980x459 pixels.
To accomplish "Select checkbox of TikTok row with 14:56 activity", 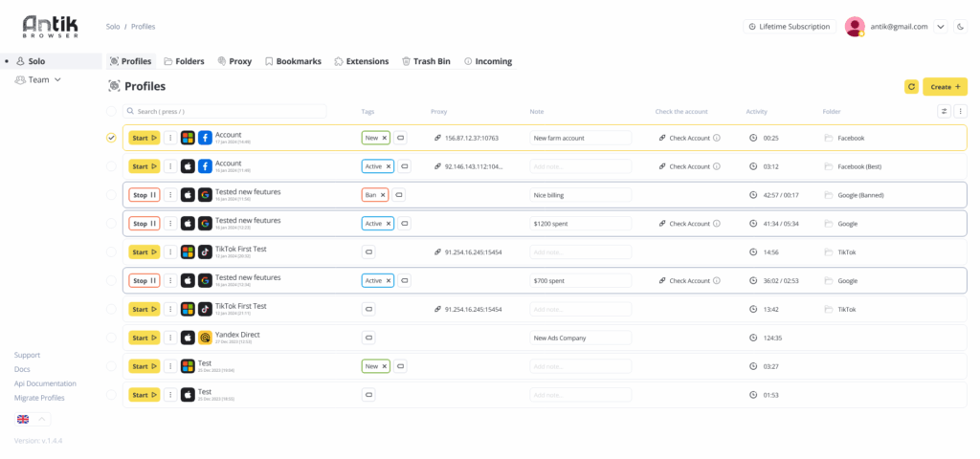I will (x=111, y=252).
